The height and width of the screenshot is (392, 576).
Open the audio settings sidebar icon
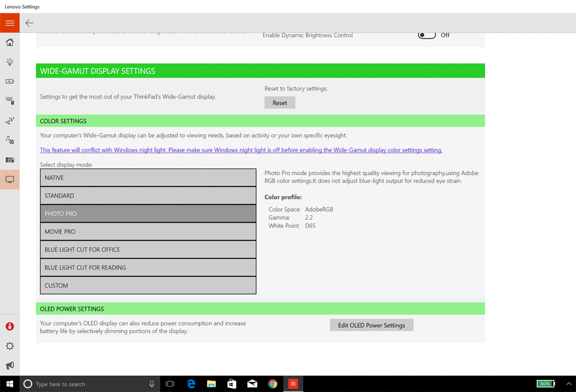(9, 140)
